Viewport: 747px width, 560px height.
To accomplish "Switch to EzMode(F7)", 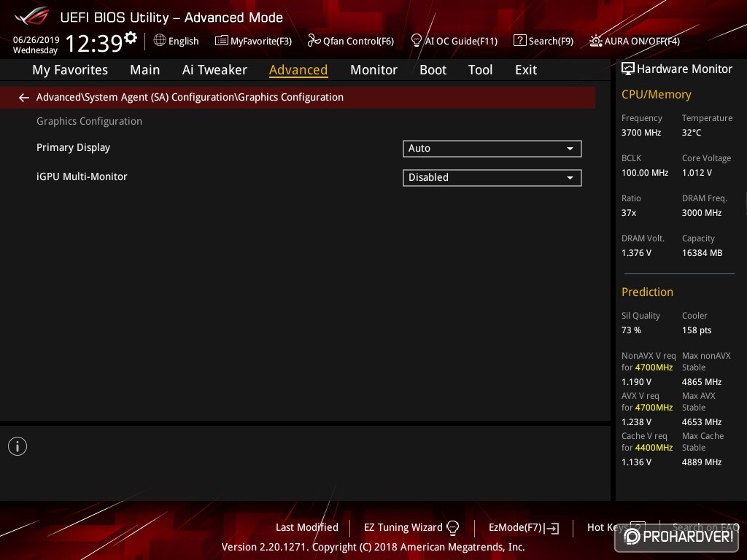I will click(x=524, y=528).
